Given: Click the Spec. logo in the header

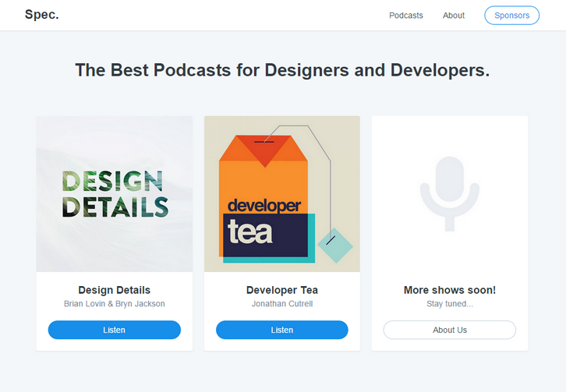Looking at the screenshot, I should (41, 14).
